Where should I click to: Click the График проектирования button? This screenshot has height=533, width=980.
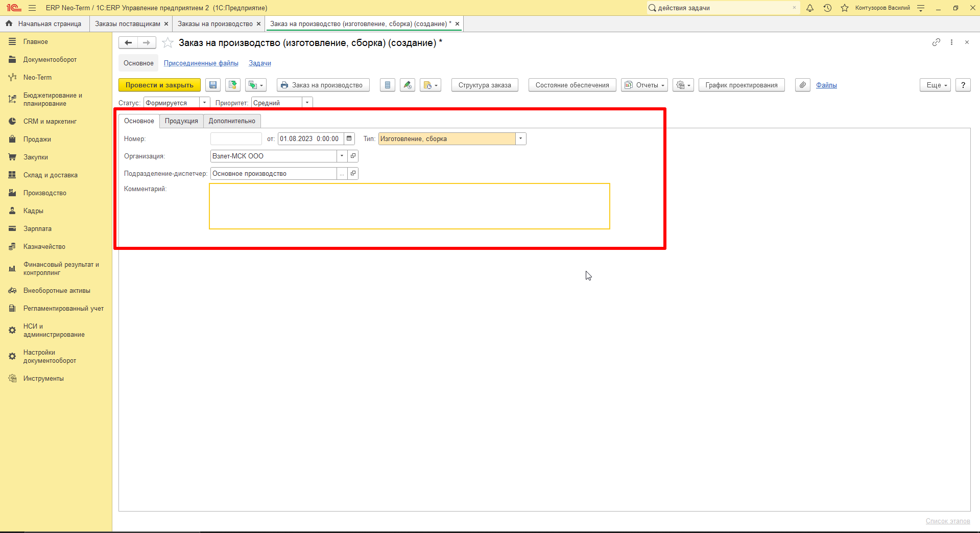pyautogui.click(x=742, y=85)
